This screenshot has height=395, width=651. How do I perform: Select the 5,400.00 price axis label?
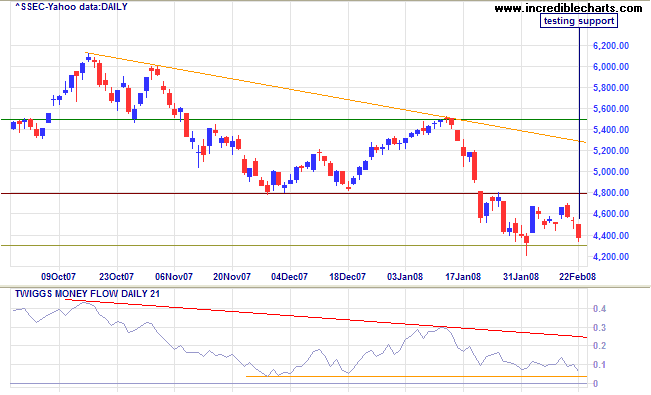[x=611, y=130]
